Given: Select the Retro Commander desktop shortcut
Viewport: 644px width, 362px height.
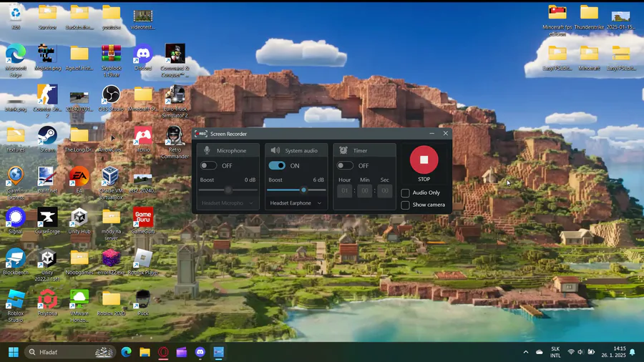Looking at the screenshot, I should 175,142.
